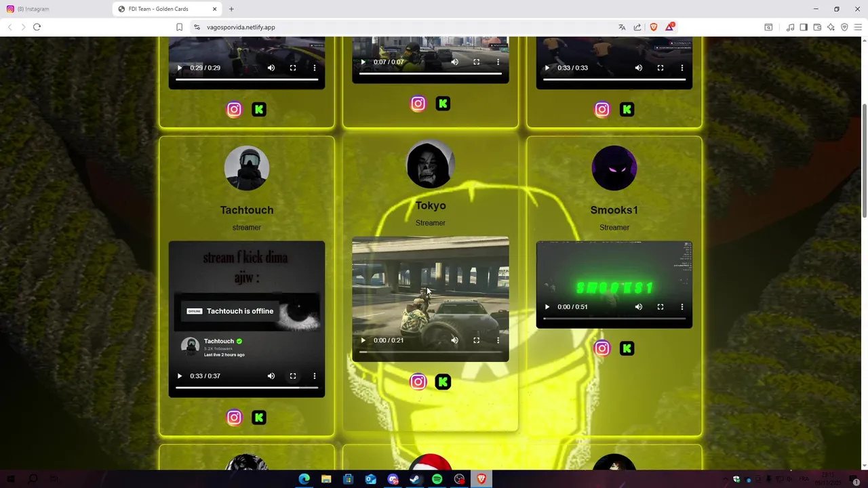Image resolution: width=868 pixels, height=488 pixels.
Task: Open Microsoft Edge from the taskbar
Action: (x=304, y=479)
